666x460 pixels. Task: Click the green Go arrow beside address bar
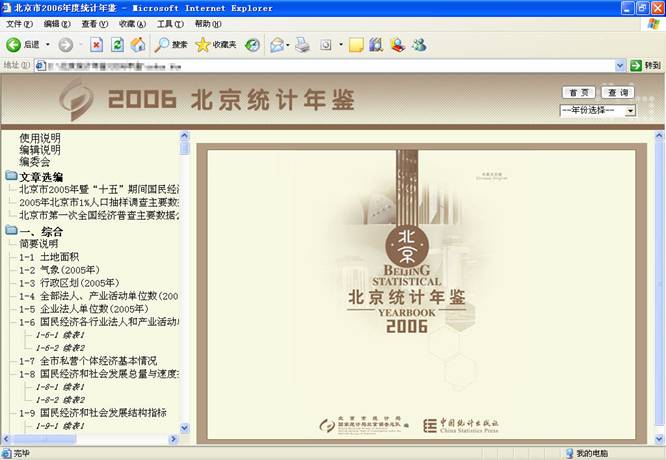coord(636,65)
